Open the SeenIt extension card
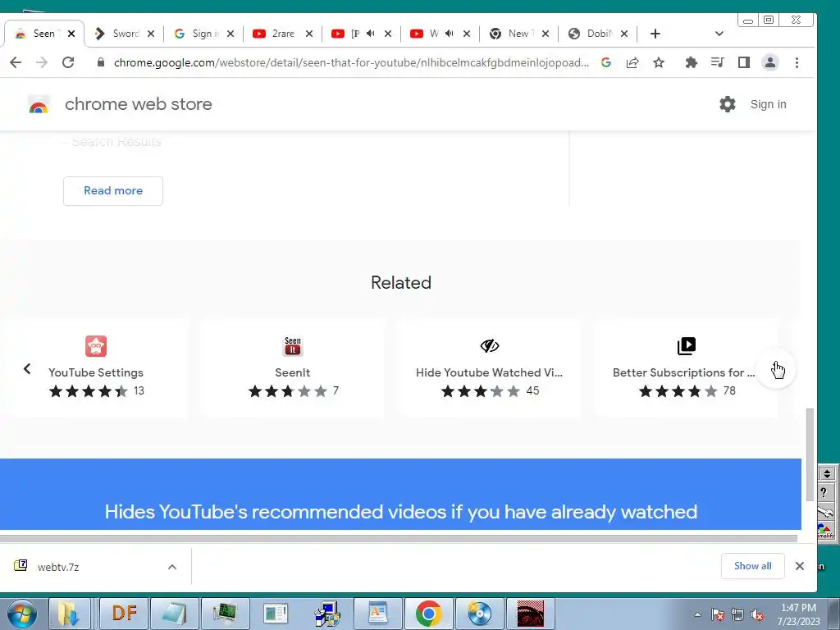The image size is (840, 630). pyautogui.click(x=293, y=368)
